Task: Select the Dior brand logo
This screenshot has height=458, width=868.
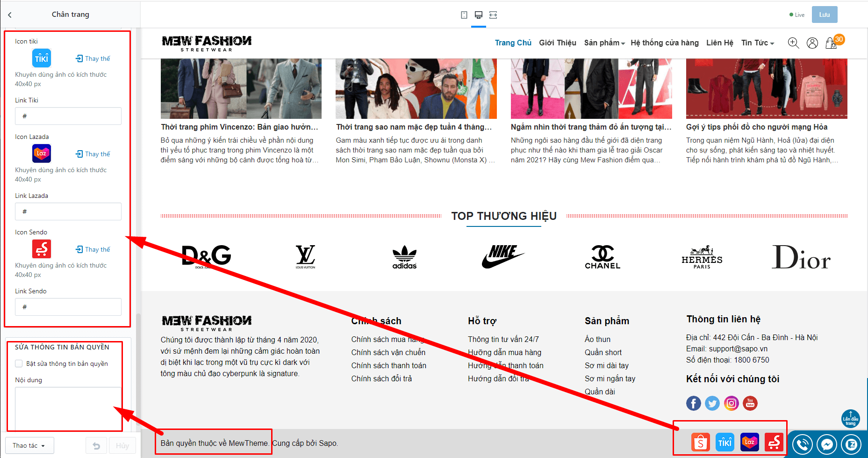Action: (801, 257)
